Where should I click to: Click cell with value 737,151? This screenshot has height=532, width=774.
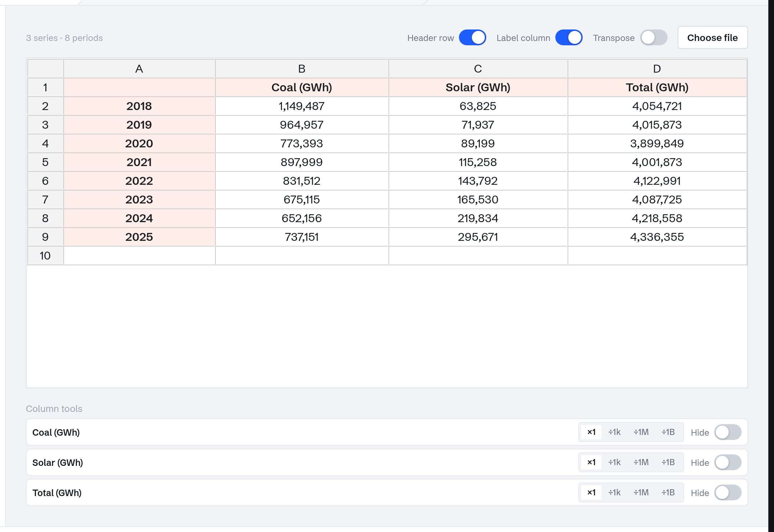pos(302,237)
